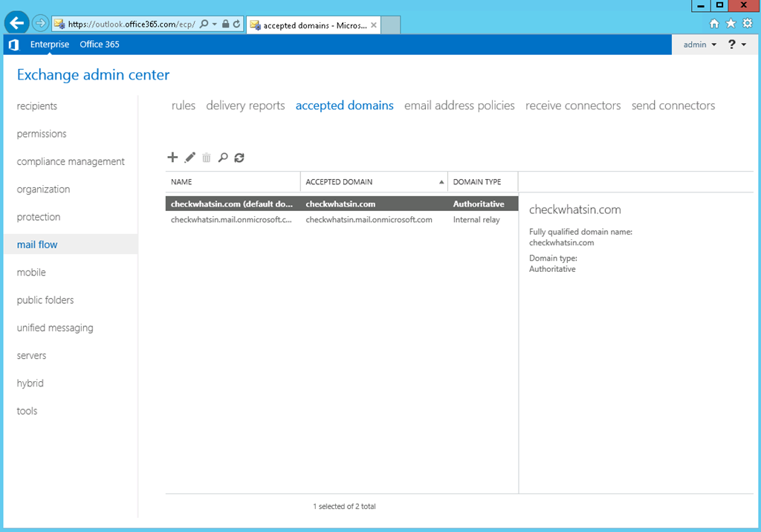Sort by the Domain Type column header
Screen dimensions: 761x532
click(482, 182)
